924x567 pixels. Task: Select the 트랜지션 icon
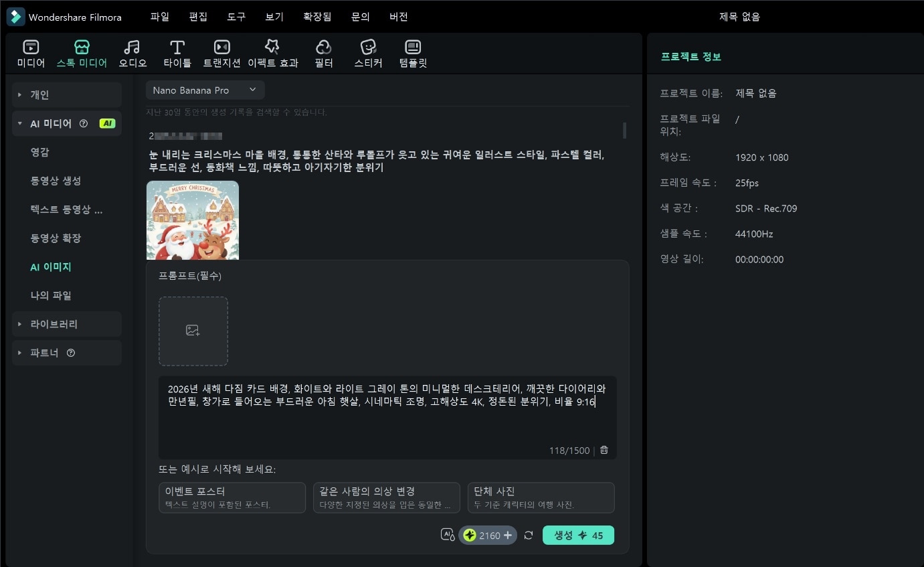point(221,53)
